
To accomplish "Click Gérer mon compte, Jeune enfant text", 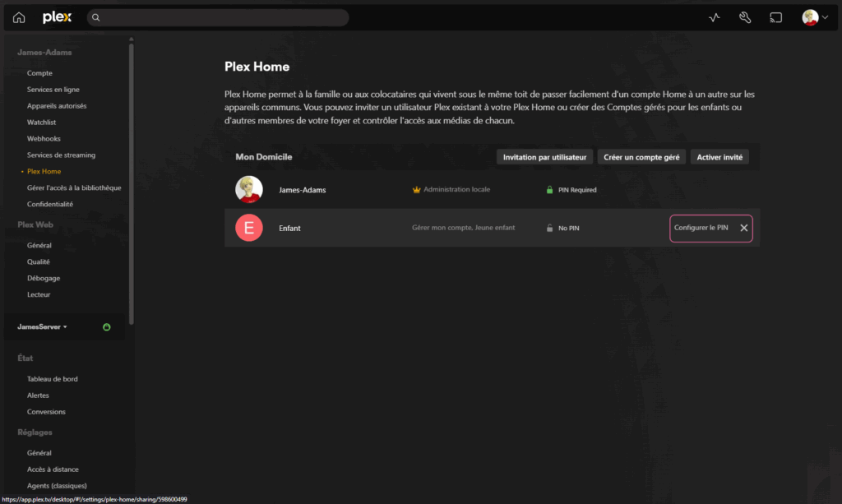I will [464, 228].
